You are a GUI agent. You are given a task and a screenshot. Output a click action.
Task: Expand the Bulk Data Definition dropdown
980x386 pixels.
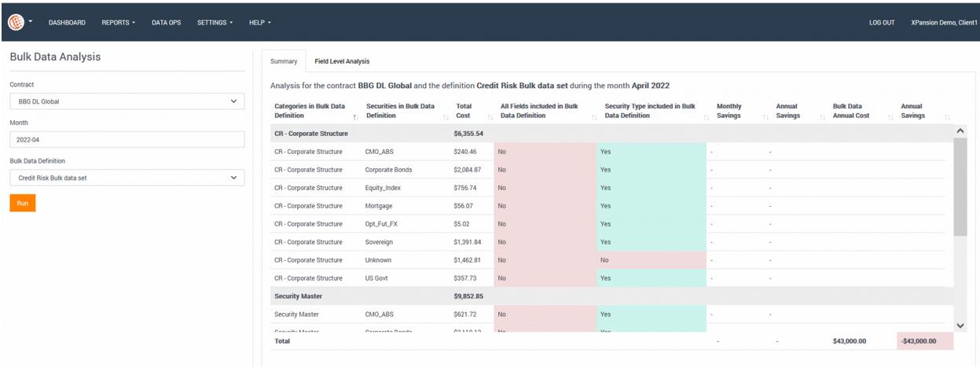point(127,178)
